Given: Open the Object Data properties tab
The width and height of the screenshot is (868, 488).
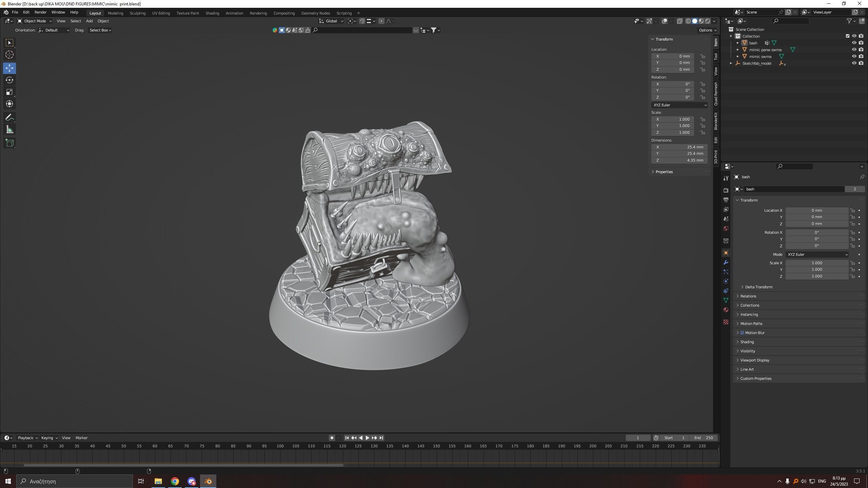Looking at the screenshot, I should (726, 300).
